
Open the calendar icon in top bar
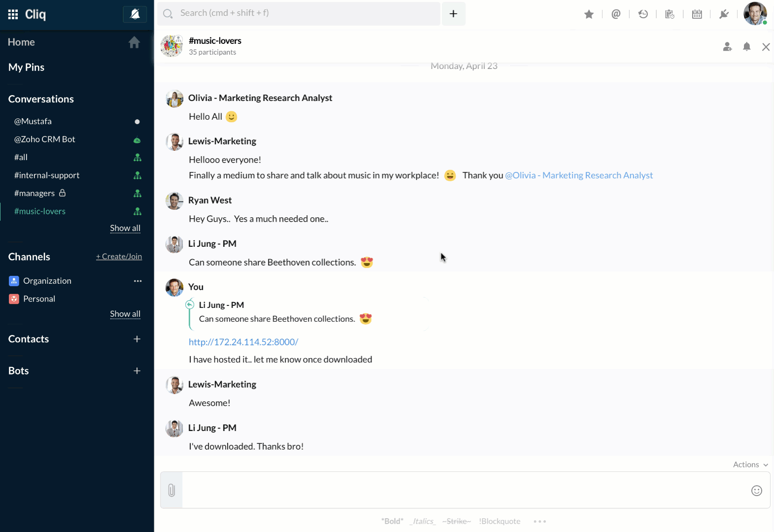click(x=697, y=14)
